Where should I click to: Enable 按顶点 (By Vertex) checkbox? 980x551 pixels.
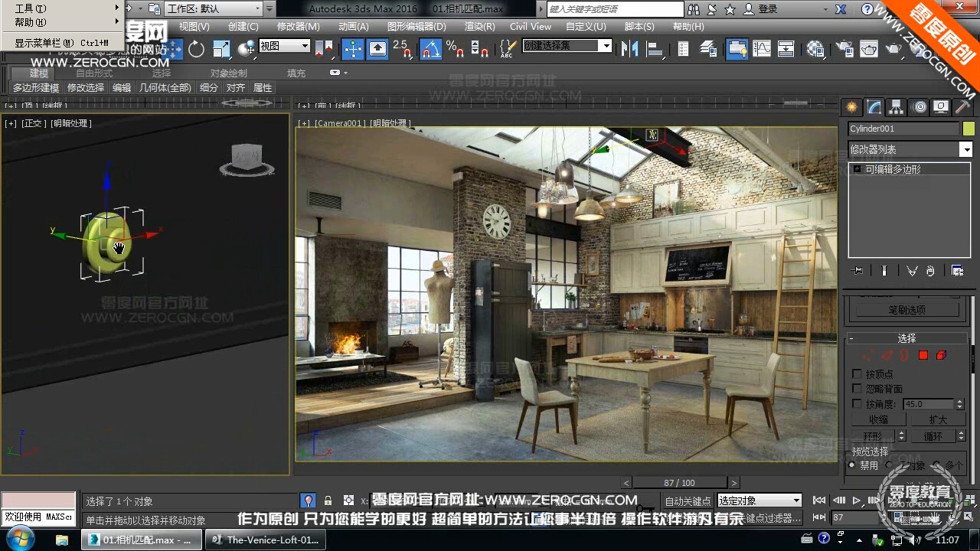point(857,374)
